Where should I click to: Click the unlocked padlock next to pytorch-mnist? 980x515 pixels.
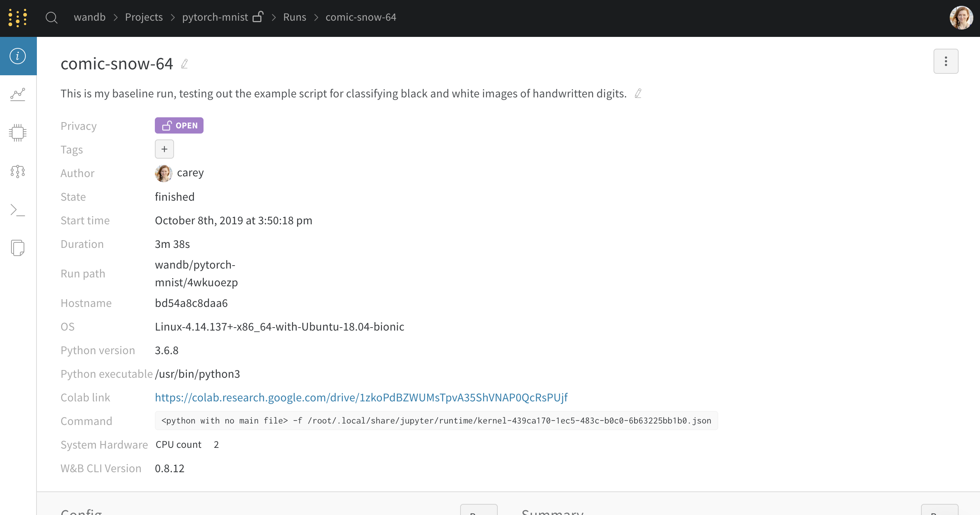point(258,17)
